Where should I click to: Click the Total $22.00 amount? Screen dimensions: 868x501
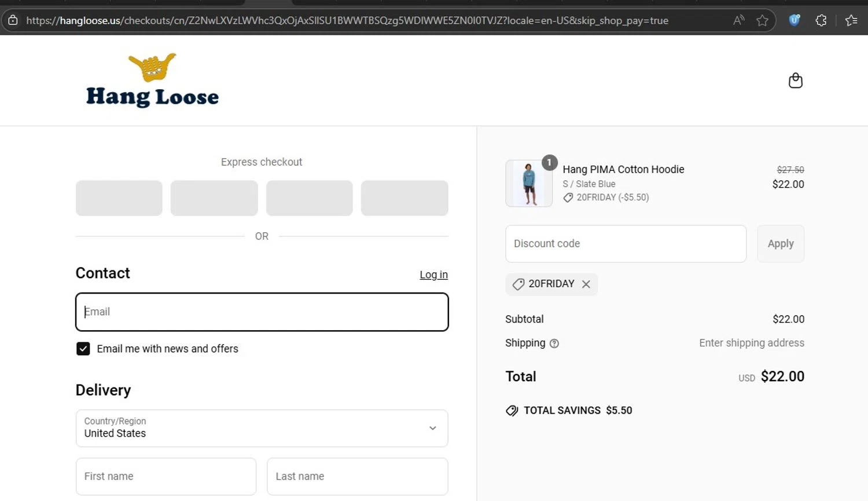[x=782, y=376]
